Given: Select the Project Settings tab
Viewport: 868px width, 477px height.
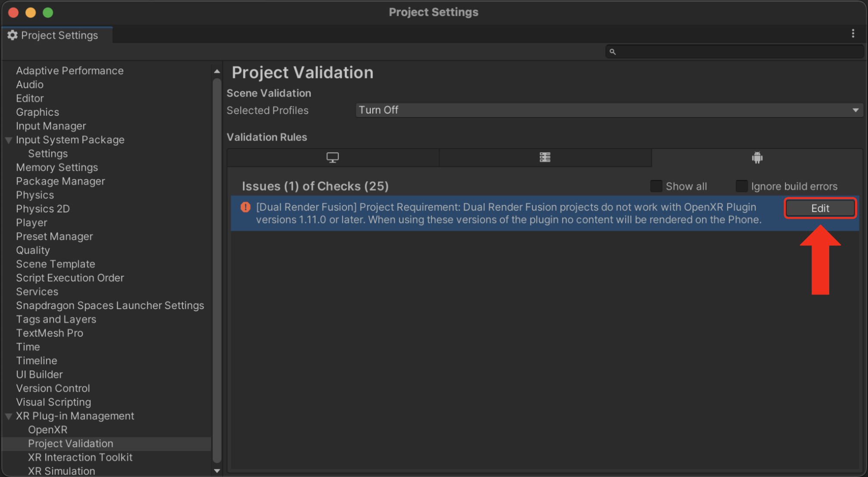Looking at the screenshot, I should 57,35.
